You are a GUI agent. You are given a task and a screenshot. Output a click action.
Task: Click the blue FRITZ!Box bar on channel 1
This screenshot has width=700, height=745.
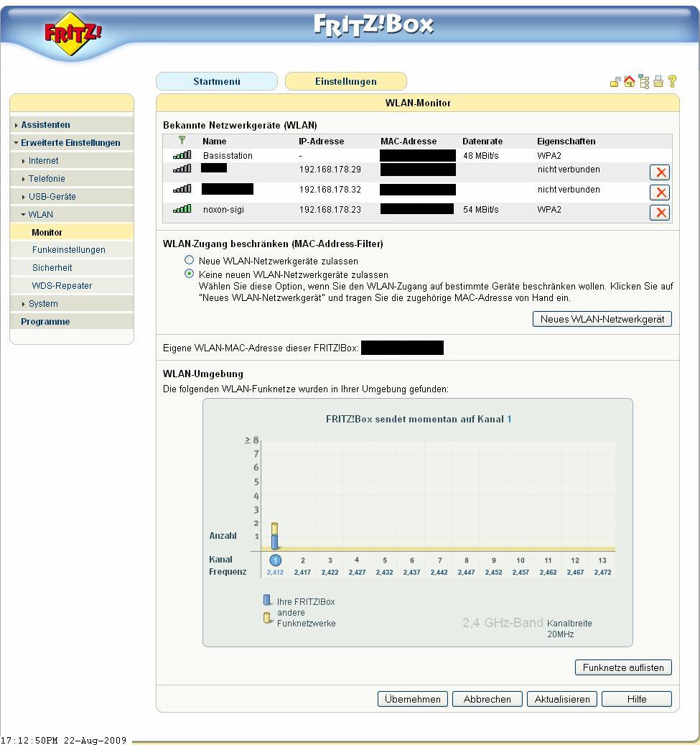click(x=274, y=541)
